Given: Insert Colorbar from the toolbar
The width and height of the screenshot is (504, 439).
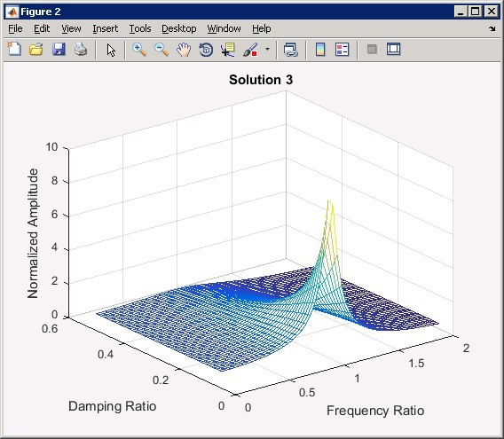Looking at the screenshot, I should click(x=320, y=50).
